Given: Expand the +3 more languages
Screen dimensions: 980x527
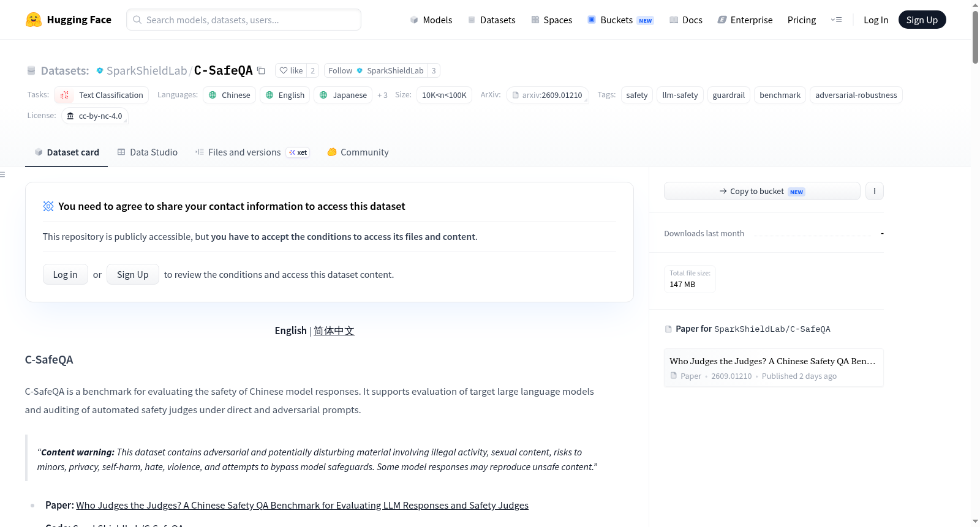Looking at the screenshot, I should (382, 95).
